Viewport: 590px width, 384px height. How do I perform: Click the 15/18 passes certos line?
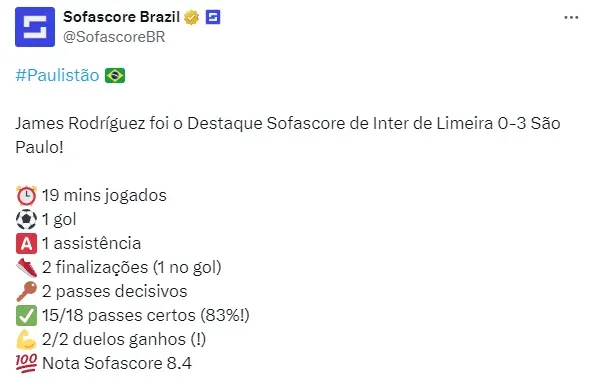[x=146, y=316]
